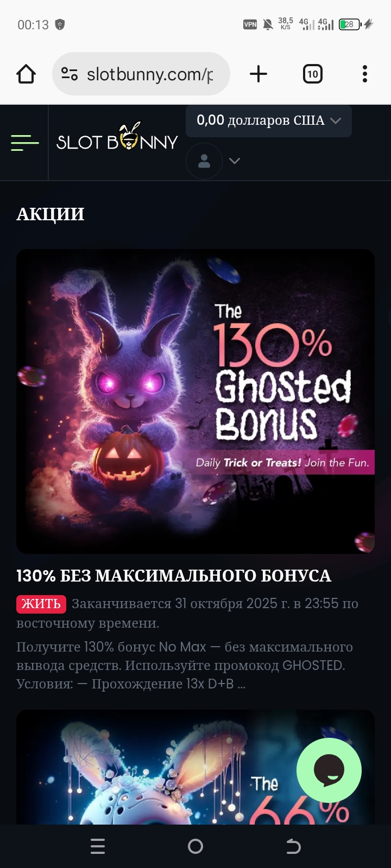Expand the 0,00 долларов США balance dropdown
Image resolution: width=391 pixels, height=868 pixels.
(269, 121)
